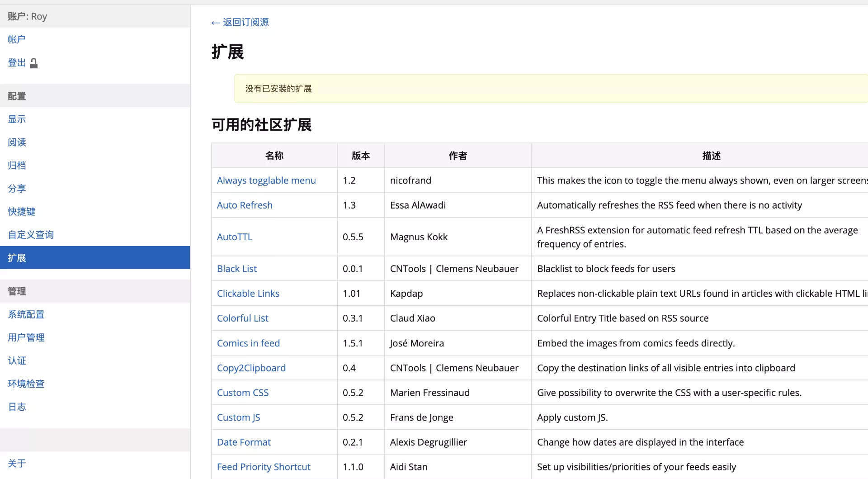Screen dimensions: 868x479
Task: Select the 扩展 extensions sidebar item
Action: click(x=95, y=258)
